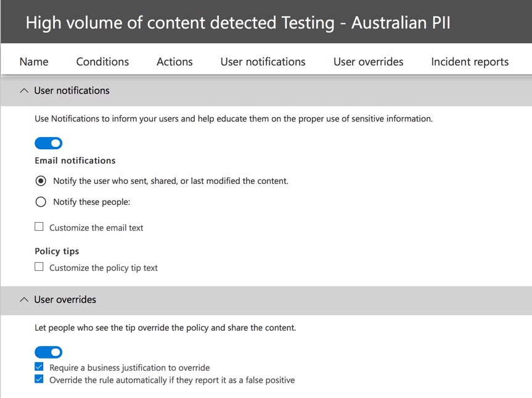Check the 'Customize the email text' checkbox
Viewport: 532px width, 398px height.
[39, 226]
